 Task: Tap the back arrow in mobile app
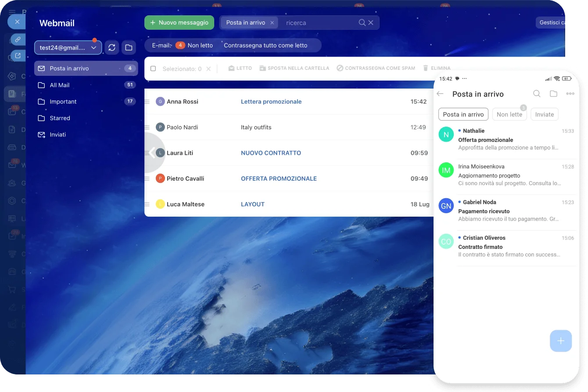tap(440, 94)
